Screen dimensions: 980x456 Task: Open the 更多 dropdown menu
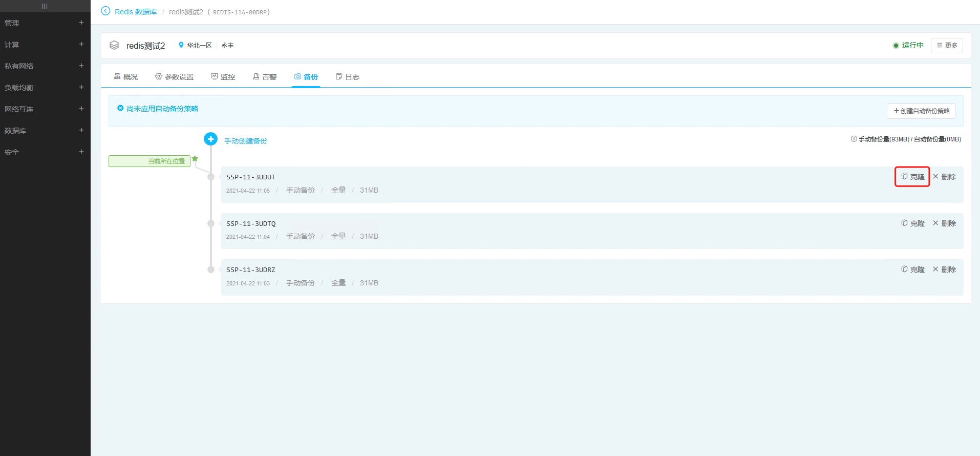point(947,46)
